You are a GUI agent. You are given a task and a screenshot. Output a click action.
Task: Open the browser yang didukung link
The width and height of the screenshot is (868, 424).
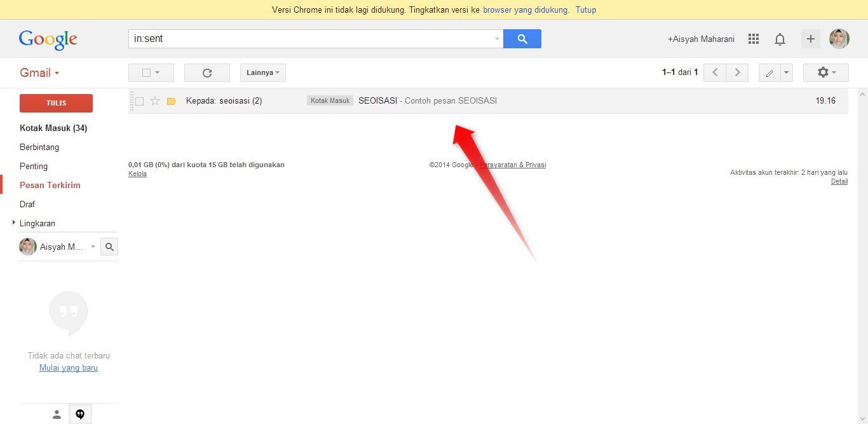coord(524,10)
